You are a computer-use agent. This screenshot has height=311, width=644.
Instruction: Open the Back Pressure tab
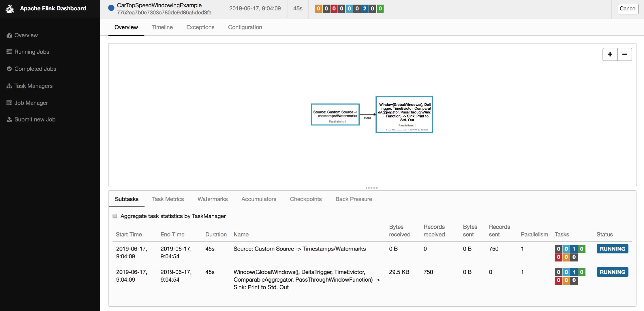coord(354,199)
